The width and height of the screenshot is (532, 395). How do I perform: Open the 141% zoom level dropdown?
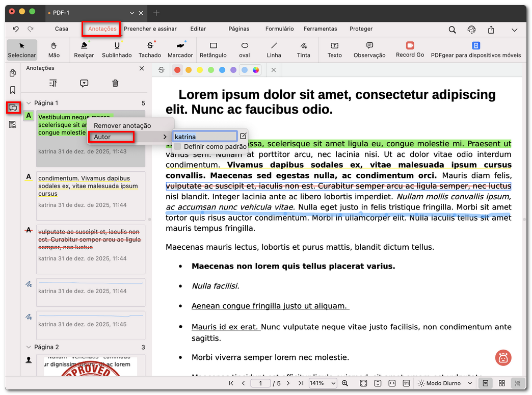pyautogui.click(x=323, y=383)
